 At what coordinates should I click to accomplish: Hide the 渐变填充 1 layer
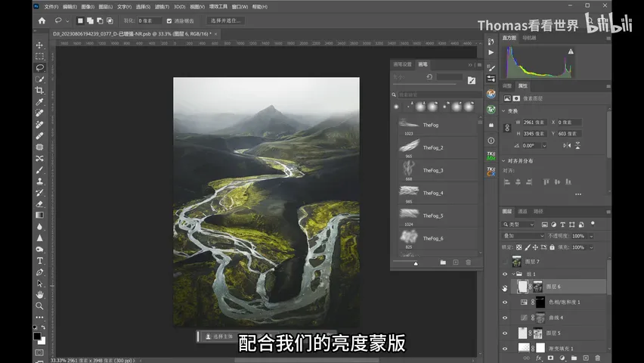tap(505, 349)
